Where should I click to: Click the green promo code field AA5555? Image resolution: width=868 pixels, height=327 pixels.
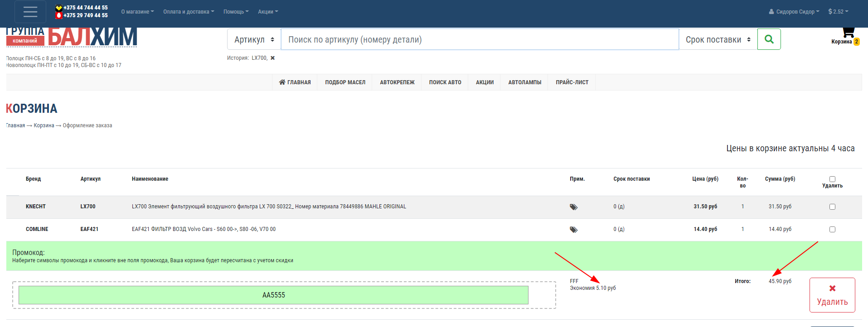click(273, 295)
